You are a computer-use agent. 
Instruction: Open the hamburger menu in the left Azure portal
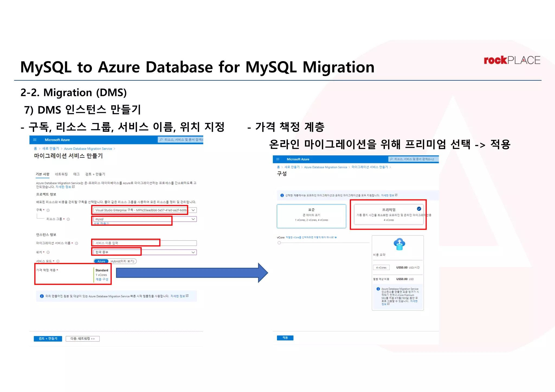[35, 140]
